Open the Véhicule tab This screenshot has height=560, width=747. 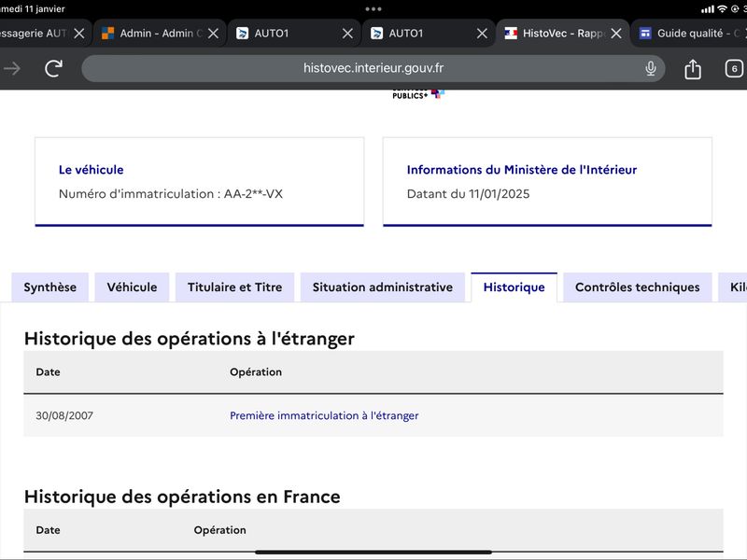pyautogui.click(x=132, y=287)
